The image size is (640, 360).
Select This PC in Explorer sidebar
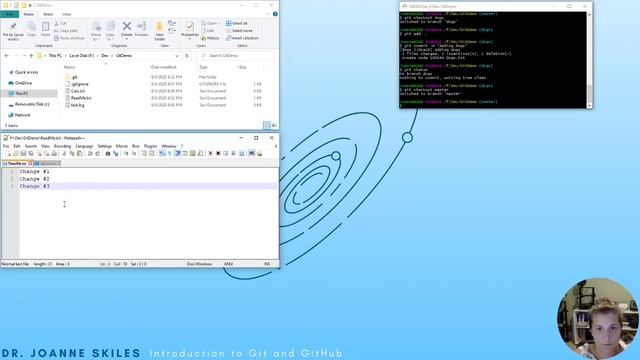tap(29, 93)
